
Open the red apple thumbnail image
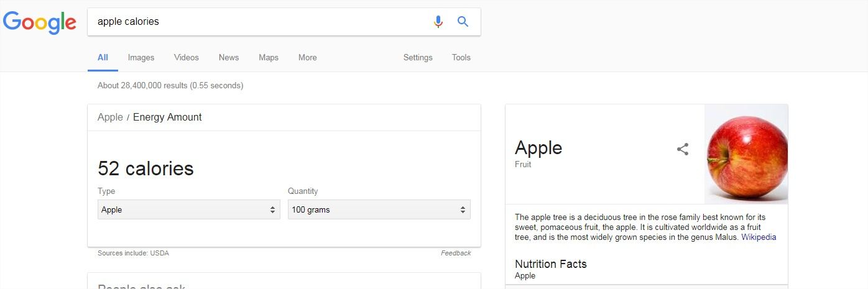click(x=746, y=154)
